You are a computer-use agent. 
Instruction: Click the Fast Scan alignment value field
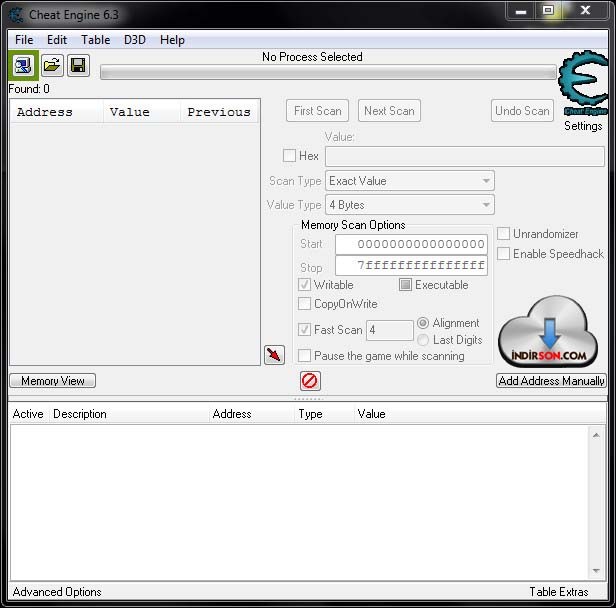coord(390,330)
